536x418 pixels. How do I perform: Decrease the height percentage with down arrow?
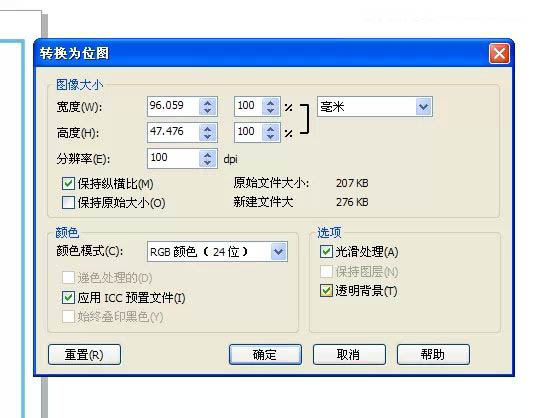(270, 137)
